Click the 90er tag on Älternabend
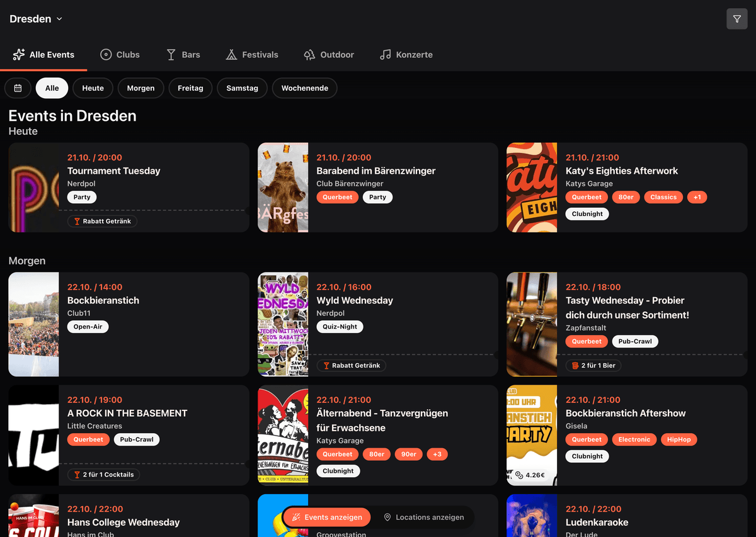The width and height of the screenshot is (756, 537). pyautogui.click(x=409, y=454)
